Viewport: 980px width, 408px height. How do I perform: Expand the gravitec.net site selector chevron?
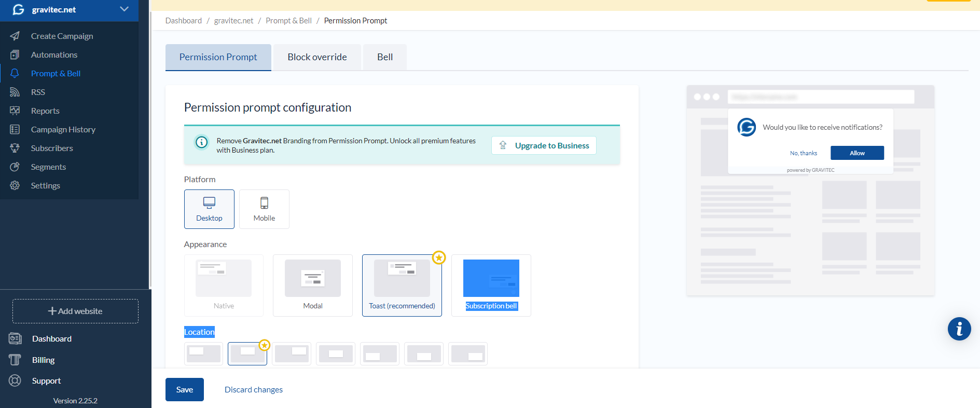coord(124,9)
